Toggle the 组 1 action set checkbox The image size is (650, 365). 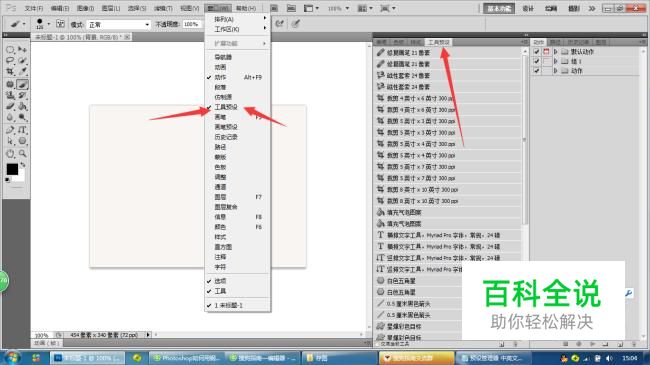pyautogui.click(x=537, y=61)
